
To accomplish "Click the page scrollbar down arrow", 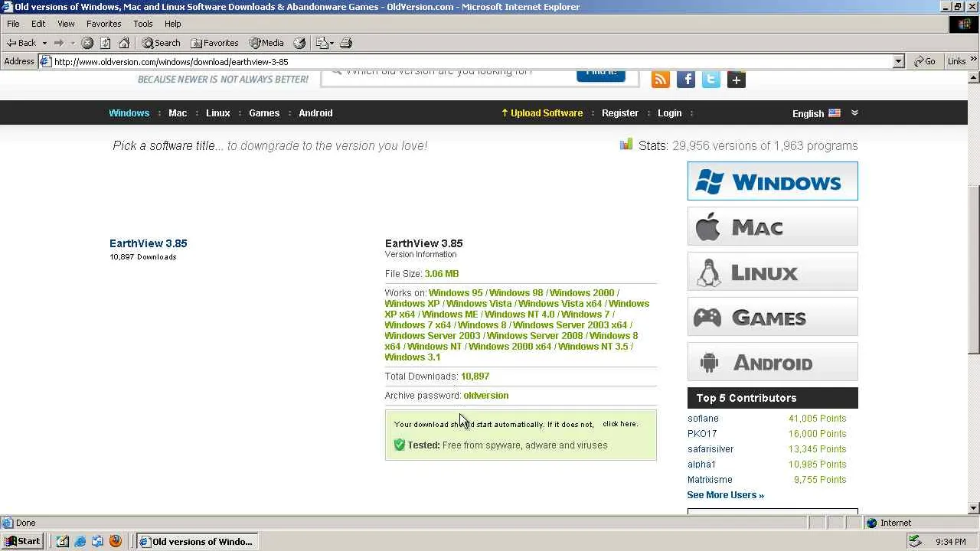I will click(974, 508).
